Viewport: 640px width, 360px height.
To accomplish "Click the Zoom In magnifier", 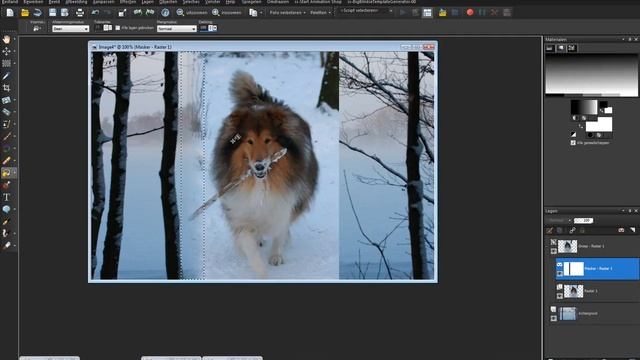I will [216, 13].
